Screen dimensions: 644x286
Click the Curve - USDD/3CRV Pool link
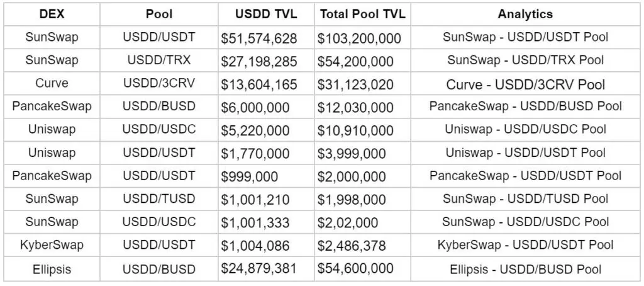tap(525, 84)
